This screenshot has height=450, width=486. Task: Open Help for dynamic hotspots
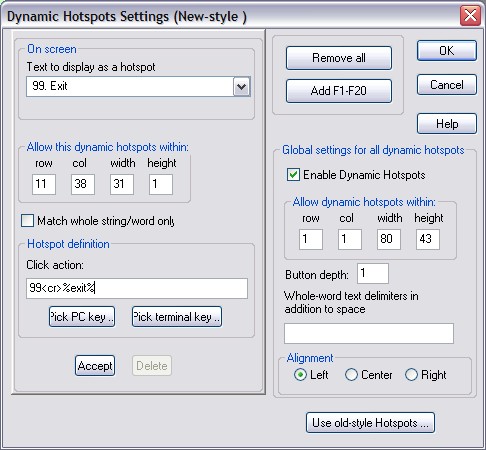(447, 124)
